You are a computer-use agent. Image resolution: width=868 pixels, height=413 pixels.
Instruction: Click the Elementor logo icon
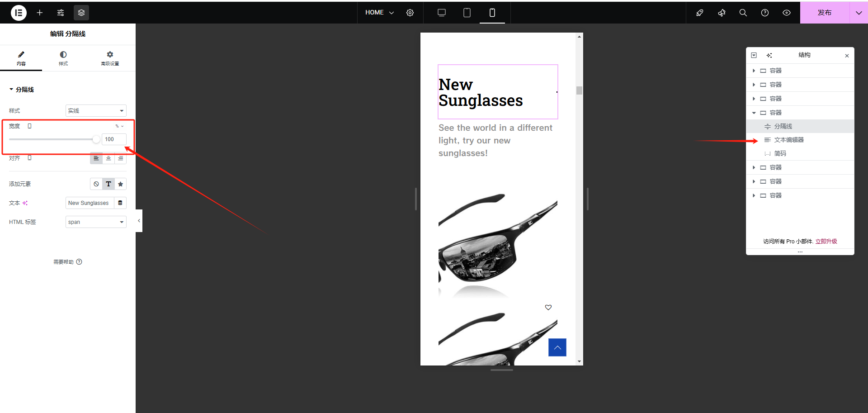19,13
